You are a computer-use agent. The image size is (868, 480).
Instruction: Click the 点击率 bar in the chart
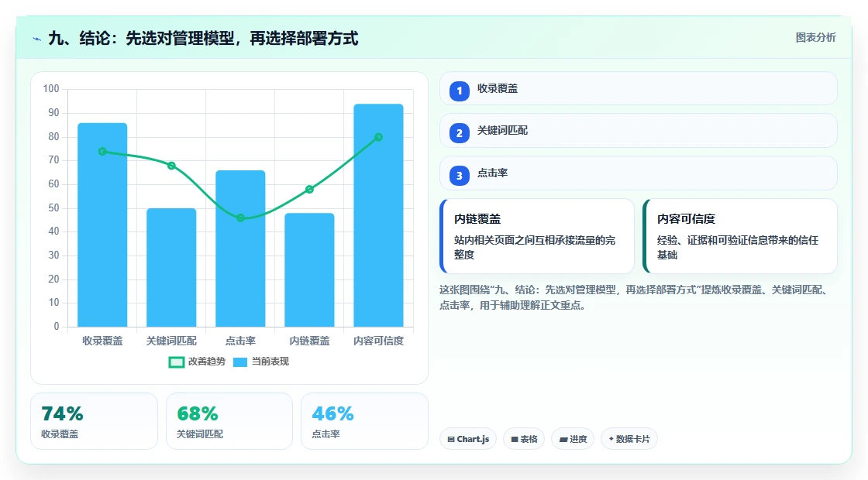pos(240,249)
